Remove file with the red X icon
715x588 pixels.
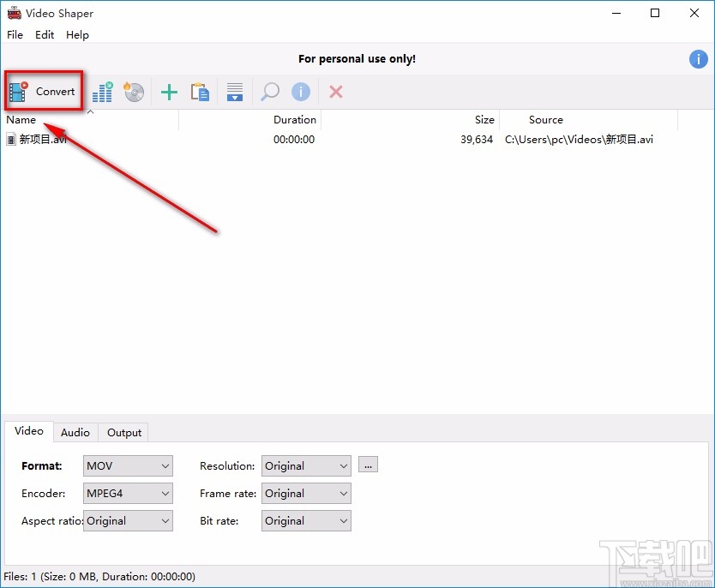click(336, 92)
